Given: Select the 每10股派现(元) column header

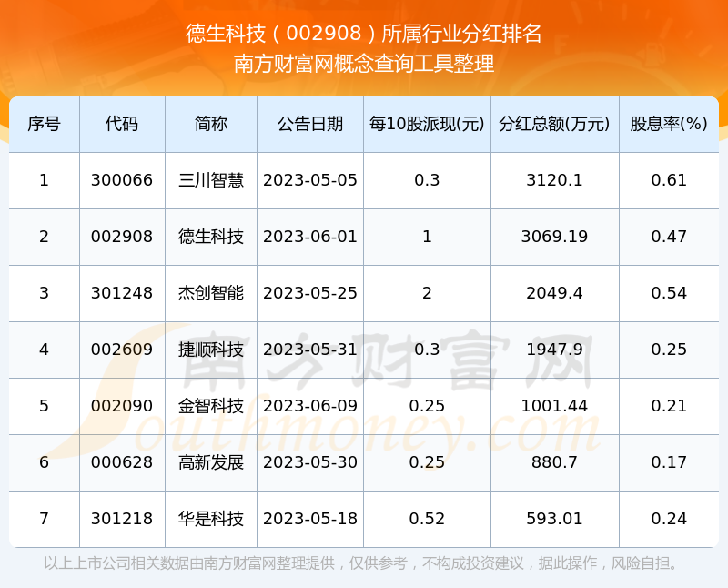Looking at the screenshot, I should pos(427,124).
